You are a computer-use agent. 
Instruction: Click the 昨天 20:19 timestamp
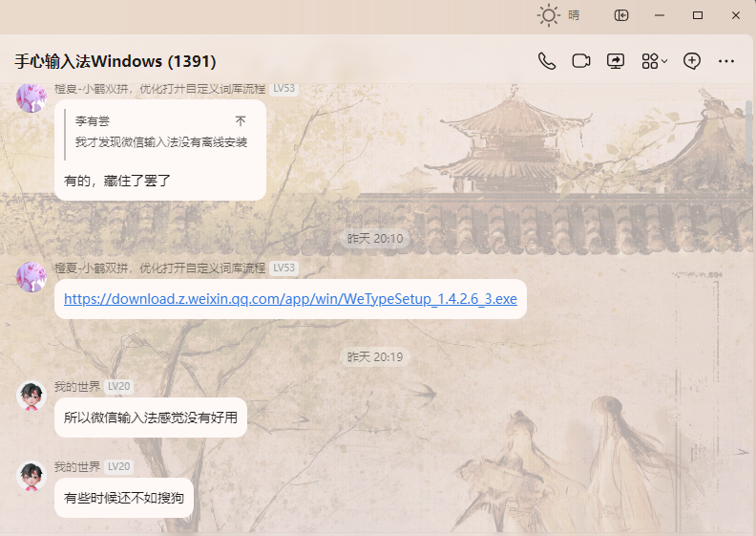click(375, 357)
